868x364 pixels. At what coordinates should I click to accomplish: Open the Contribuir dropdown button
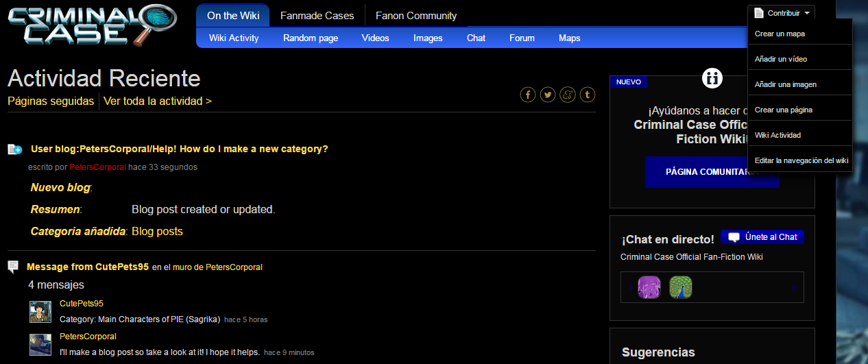pyautogui.click(x=781, y=13)
